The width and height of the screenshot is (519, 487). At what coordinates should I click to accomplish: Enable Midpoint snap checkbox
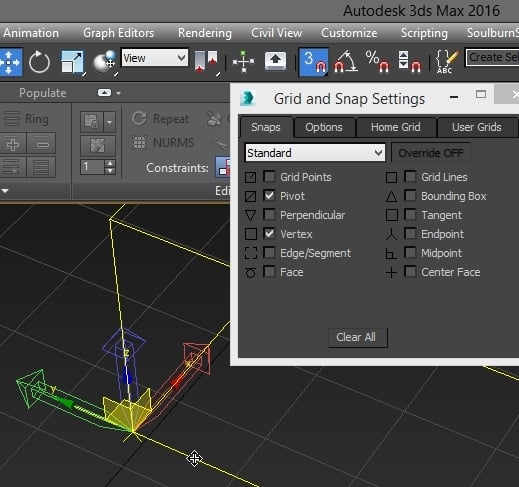coord(410,252)
